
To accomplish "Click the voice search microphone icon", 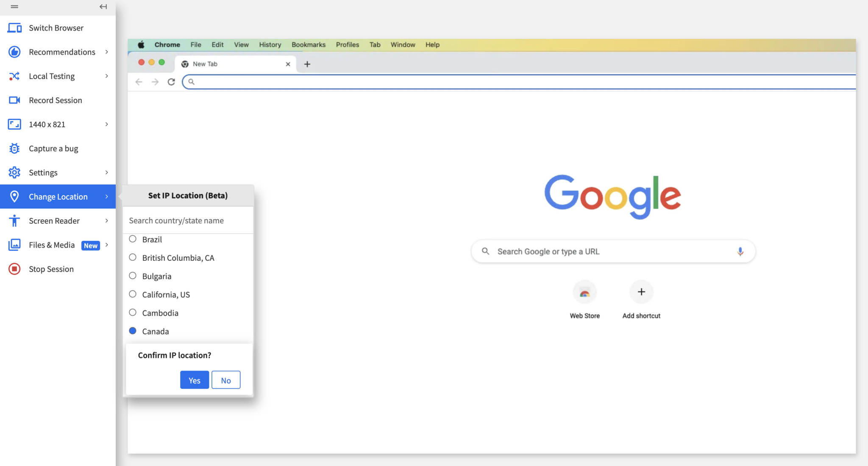I will (x=740, y=251).
